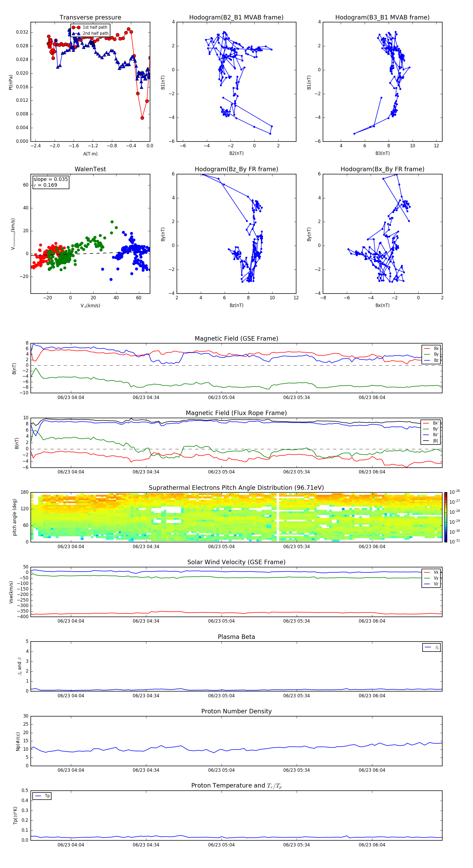
Task: Select the "slope = 0.035" annotation
Action: point(50,179)
